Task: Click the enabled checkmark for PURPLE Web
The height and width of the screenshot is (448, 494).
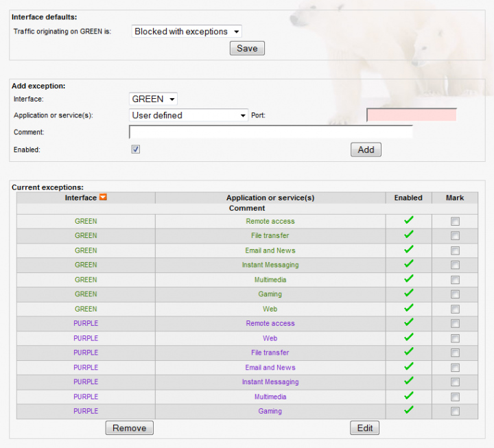Action: coord(409,338)
